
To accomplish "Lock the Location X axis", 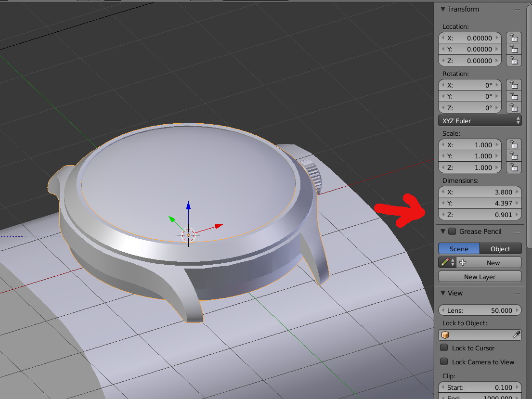I will coord(514,38).
